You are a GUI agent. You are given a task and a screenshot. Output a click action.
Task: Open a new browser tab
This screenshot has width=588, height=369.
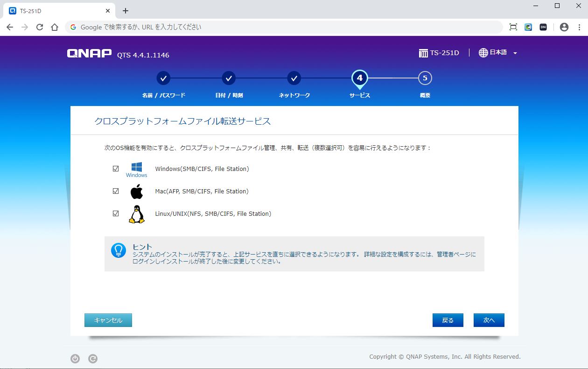[x=125, y=11]
